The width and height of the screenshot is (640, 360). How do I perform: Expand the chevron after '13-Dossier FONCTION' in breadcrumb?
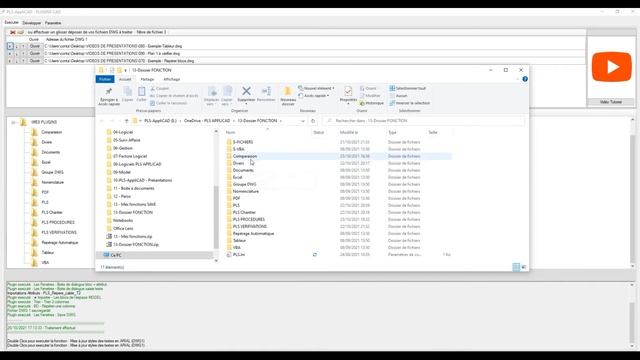[x=281, y=121]
